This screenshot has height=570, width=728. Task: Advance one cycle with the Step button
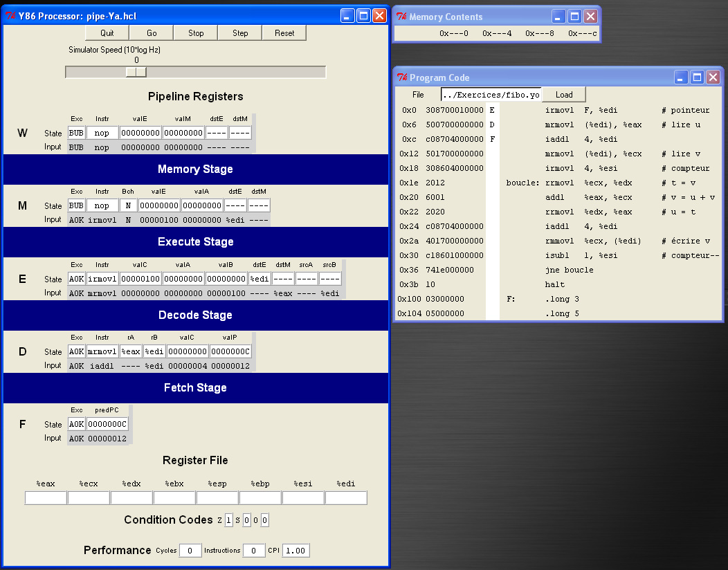coord(240,33)
